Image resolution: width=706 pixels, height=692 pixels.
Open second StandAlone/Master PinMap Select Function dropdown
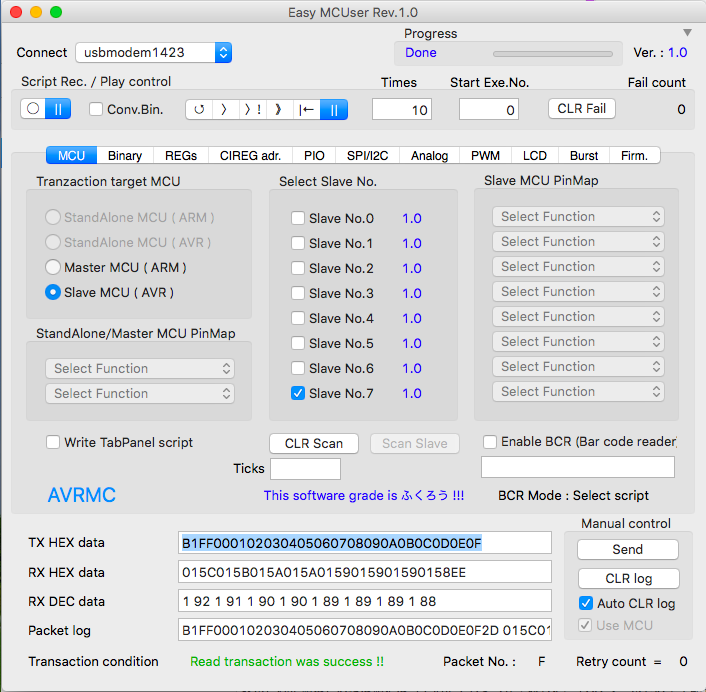(x=140, y=393)
